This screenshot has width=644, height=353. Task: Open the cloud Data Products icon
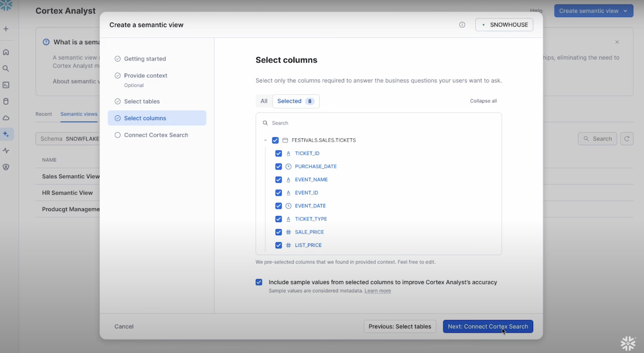pyautogui.click(x=6, y=118)
